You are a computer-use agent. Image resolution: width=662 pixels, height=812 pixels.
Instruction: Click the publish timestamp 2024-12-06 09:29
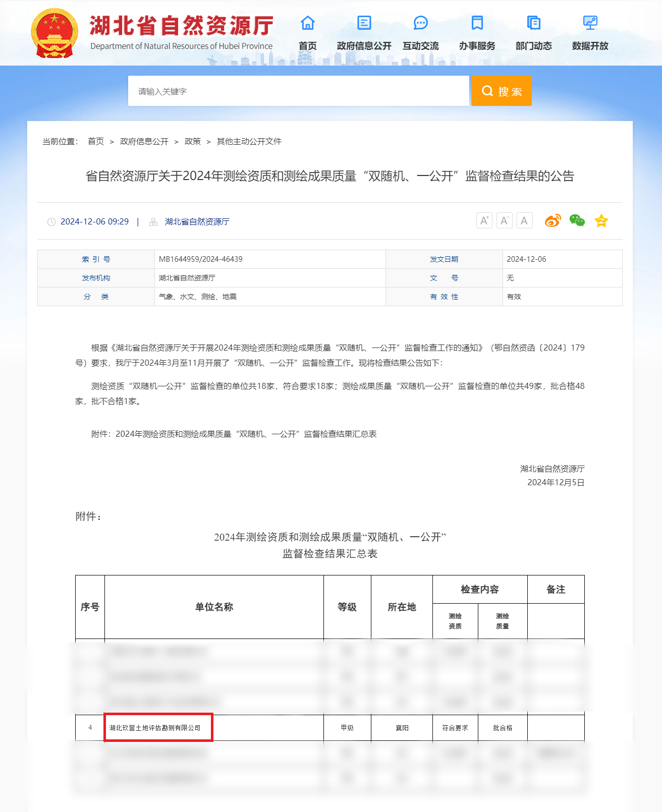[94, 222]
